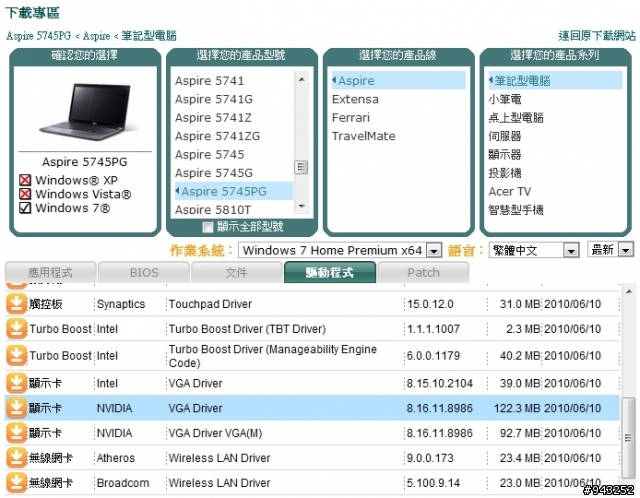Select 顯示器 product series
Viewport: 640px width, 498px height.
pyautogui.click(x=505, y=154)
